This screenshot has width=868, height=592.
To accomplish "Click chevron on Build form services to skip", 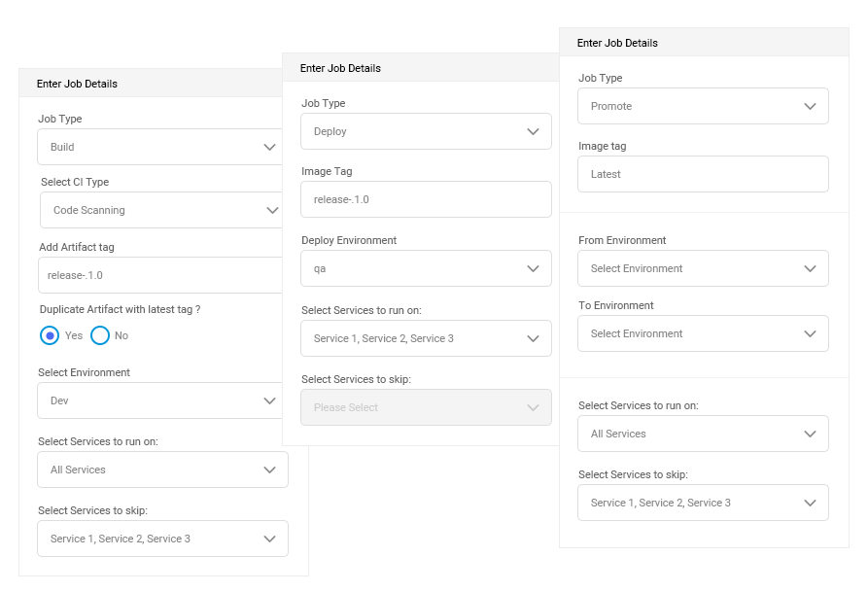I will (269, 539).
